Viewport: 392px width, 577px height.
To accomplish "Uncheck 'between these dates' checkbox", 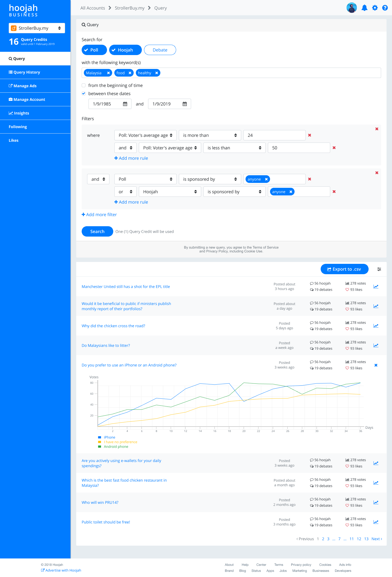I will coord(84,93).
